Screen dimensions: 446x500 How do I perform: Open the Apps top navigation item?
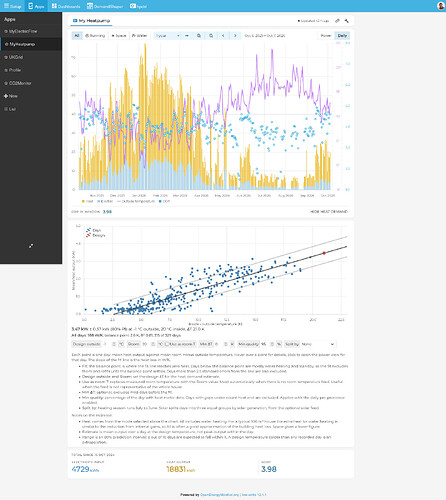click(36, 6)
